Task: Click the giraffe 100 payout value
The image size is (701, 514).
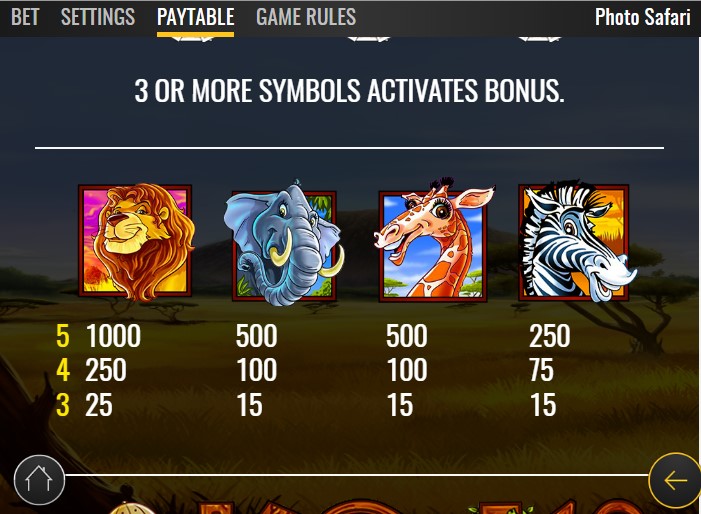Action: tap(407, 370)
